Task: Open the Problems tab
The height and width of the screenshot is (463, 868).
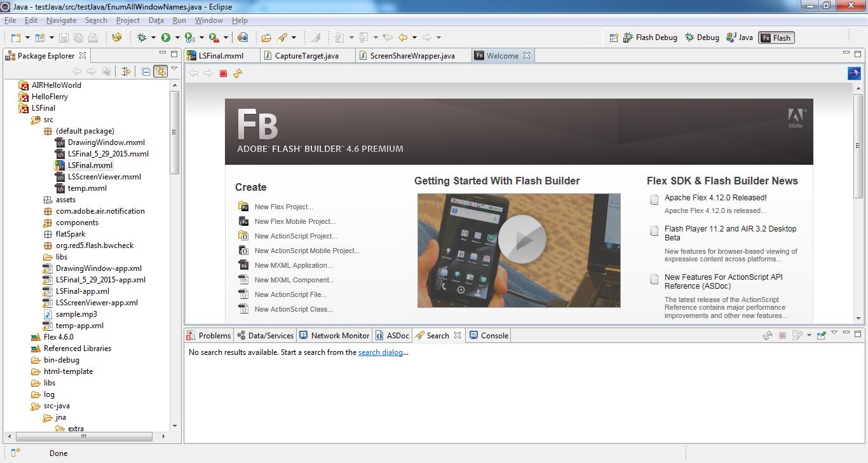Action: (208, 336)
